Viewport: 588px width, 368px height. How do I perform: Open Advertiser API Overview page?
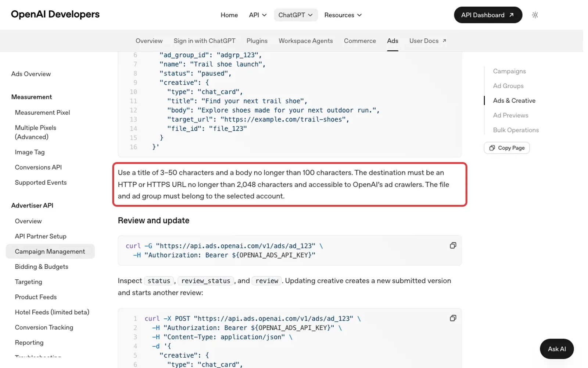click(28, 221)
